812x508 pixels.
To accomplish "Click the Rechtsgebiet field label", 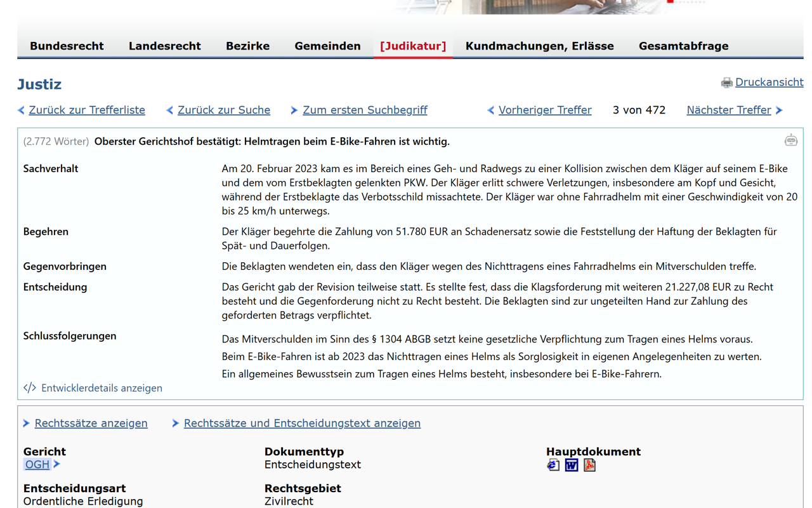I will [x=303, y=488].
